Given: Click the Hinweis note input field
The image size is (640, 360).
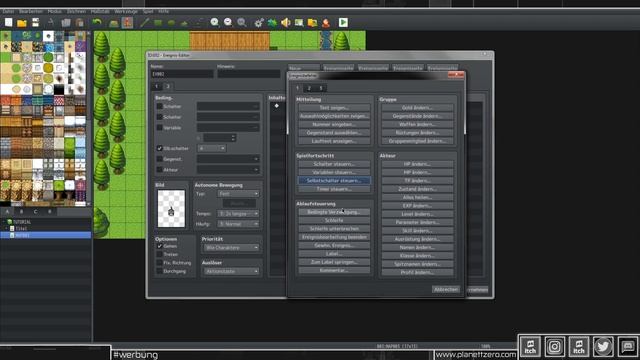Looking at the screenshot, I should pos(249,74).
